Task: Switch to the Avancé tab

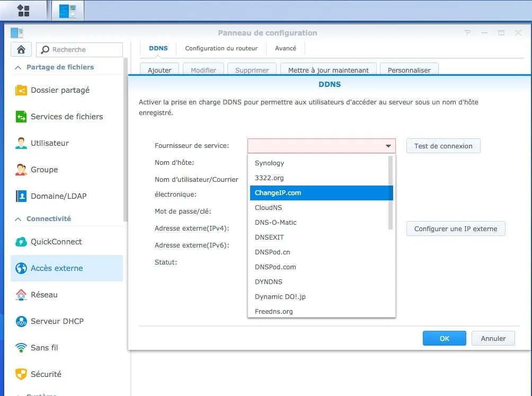Action: tap(285, 48)
